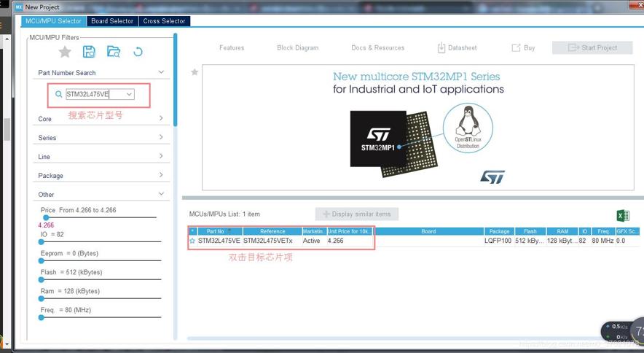The image size is (644, 353).
Task: Load a saved search with the folder icon
Action: (114, 52)
